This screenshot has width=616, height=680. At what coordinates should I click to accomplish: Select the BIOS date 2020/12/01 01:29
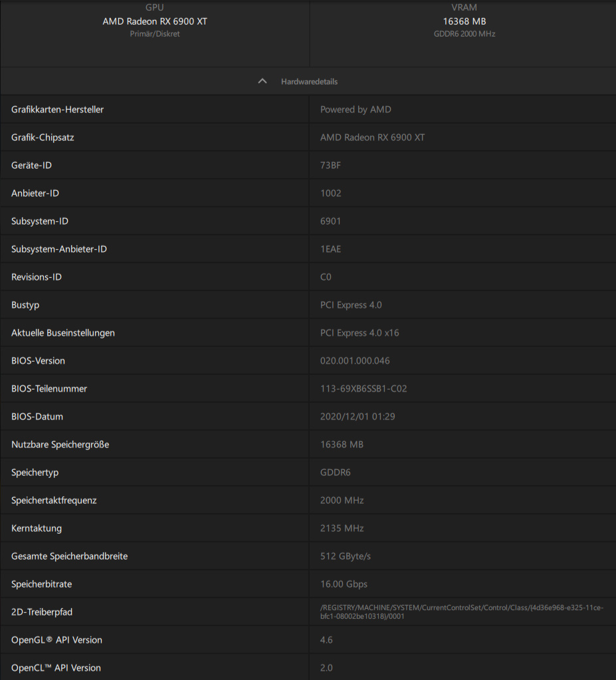(358, 416)
